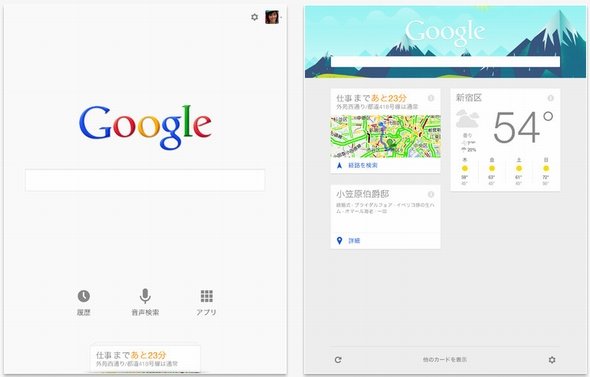Open the 詳細 link

coord(354,240)
